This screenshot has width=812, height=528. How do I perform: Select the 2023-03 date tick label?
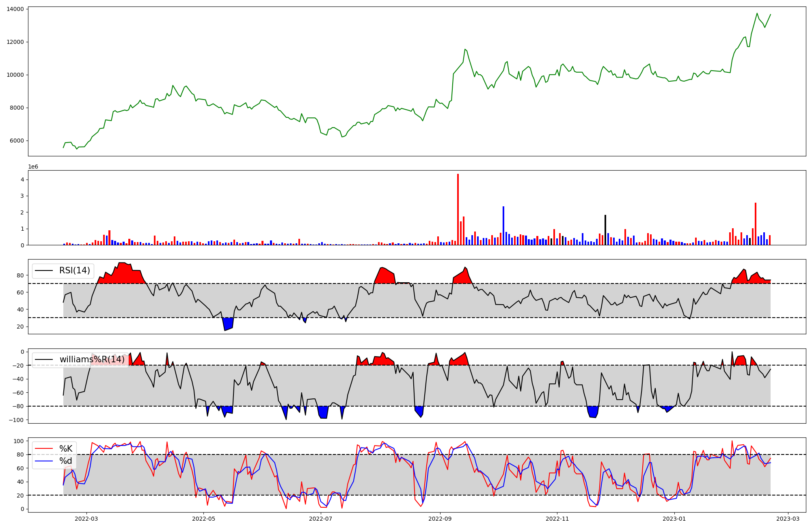788,519
